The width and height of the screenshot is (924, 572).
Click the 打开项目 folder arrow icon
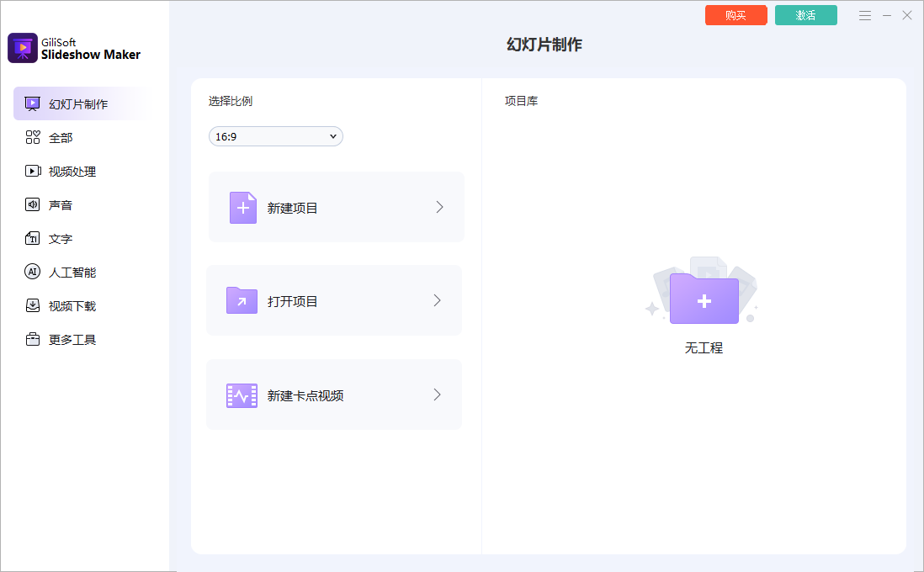click(242, 300)
